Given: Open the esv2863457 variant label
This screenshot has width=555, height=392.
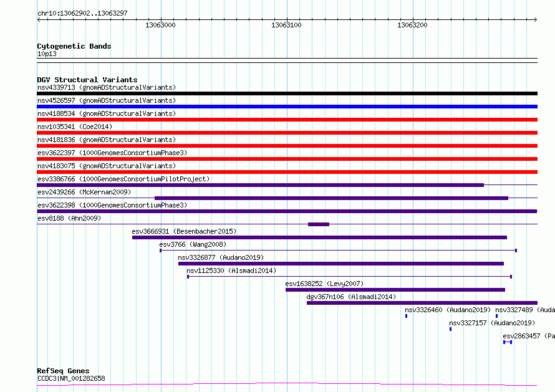Looking at the screenshot, I should click(x=529, y=336).
